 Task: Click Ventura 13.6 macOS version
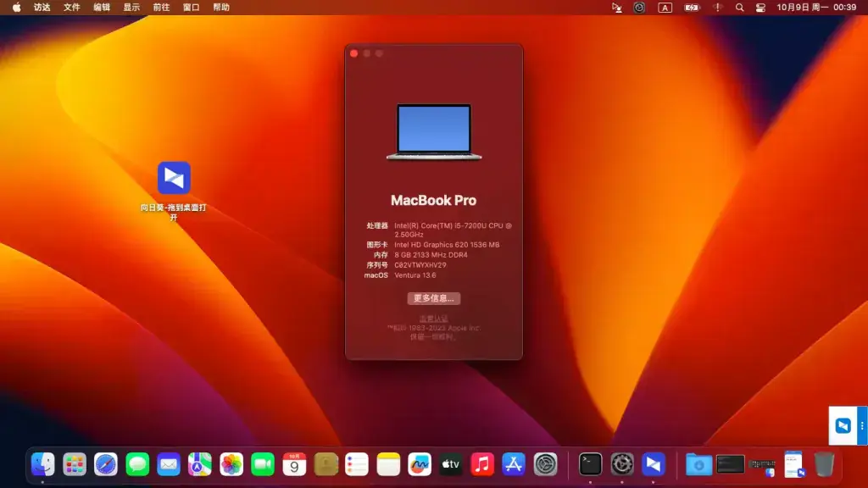pos(415,275)
